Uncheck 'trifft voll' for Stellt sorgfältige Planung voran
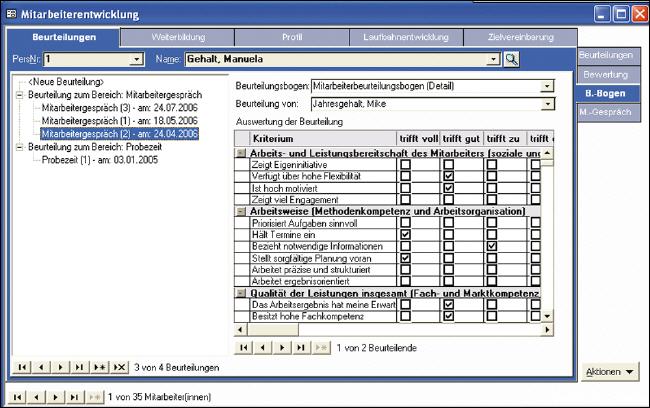 tap(405, 258)
